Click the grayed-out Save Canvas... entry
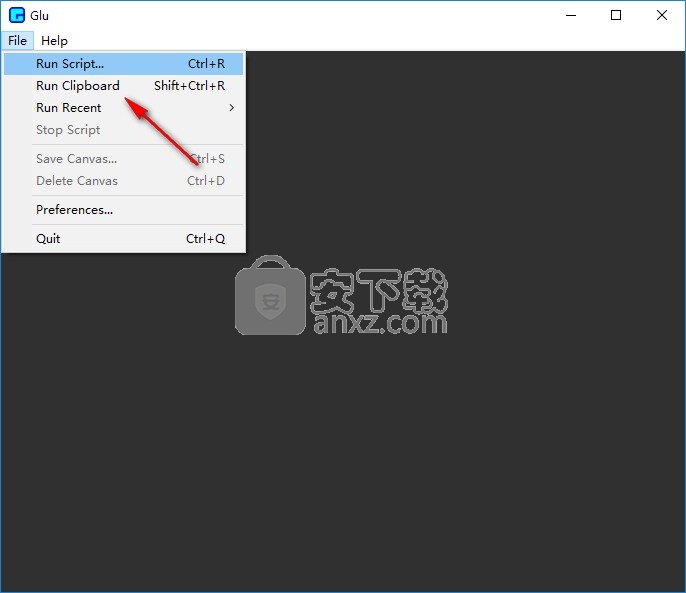Screen dimensions: 686x593 click(123, 159)
